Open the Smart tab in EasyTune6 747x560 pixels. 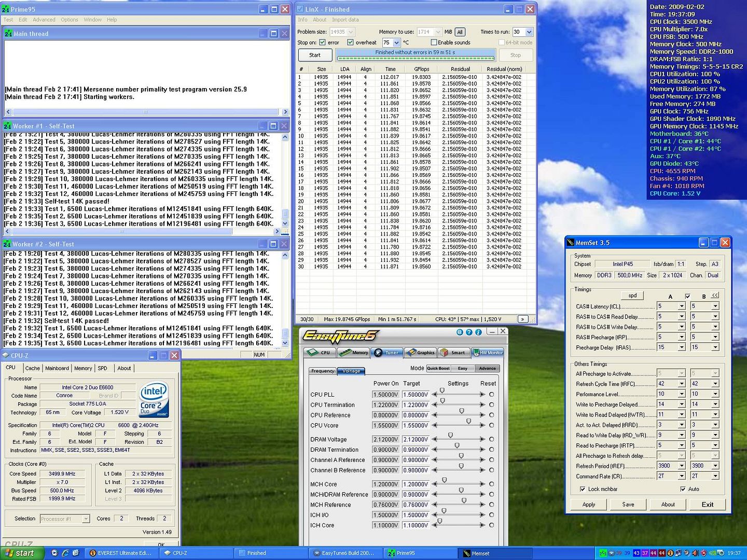453,353
